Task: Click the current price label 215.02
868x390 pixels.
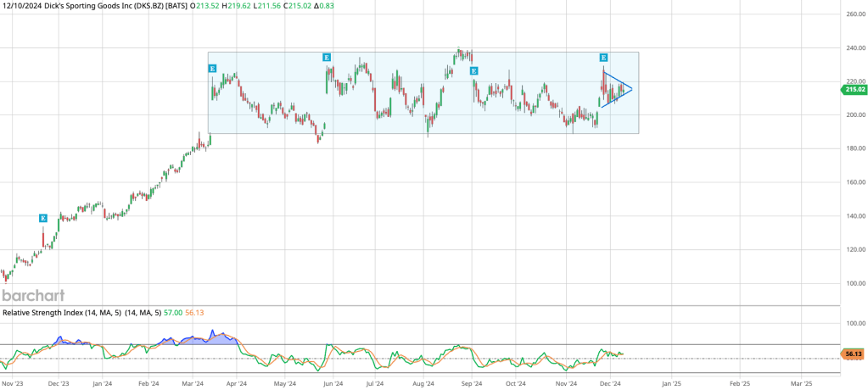Action: [x=854, y=89]
